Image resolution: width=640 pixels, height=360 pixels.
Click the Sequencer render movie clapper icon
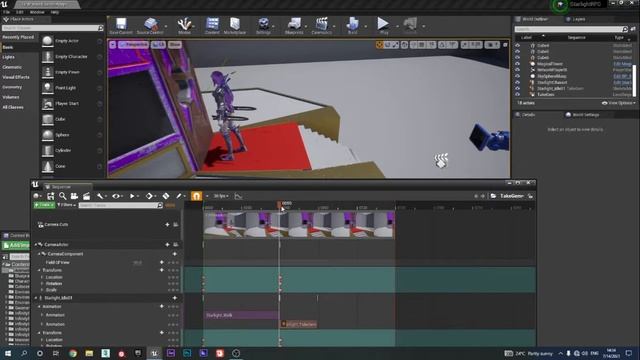pyautogui.click(x=87, y=196)
